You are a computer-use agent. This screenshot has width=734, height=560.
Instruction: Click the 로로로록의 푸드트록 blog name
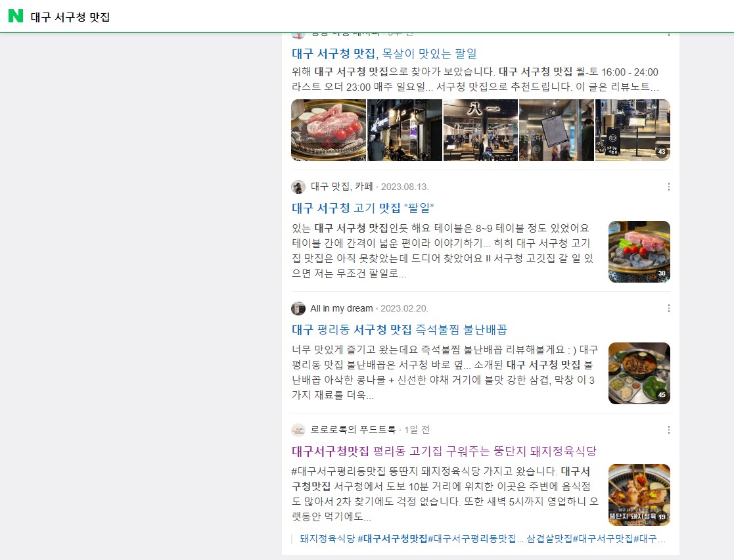pyautogui.click(x=353, y=430)
